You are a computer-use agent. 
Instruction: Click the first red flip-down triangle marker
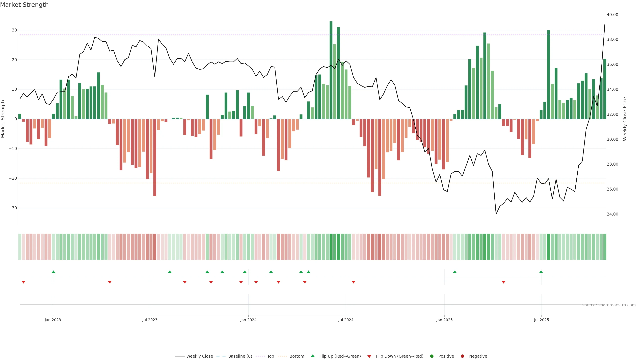(23, 282)
